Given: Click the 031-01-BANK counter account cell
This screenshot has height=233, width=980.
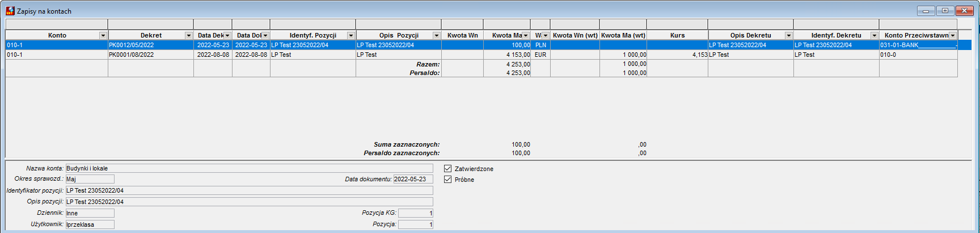Looking at the screenshot, I should click(x=918, y=45).
